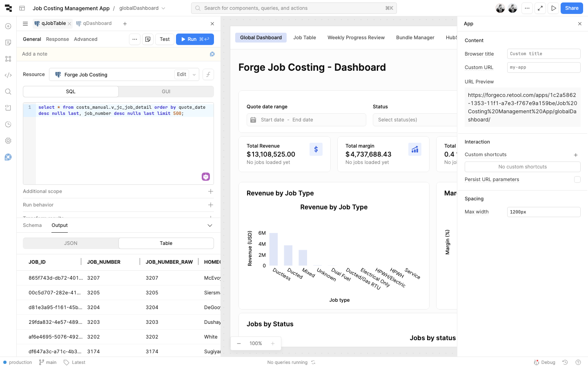Screen dimensions: 588x368
Task: Switch output view to JSON
Action: [71, 243]
